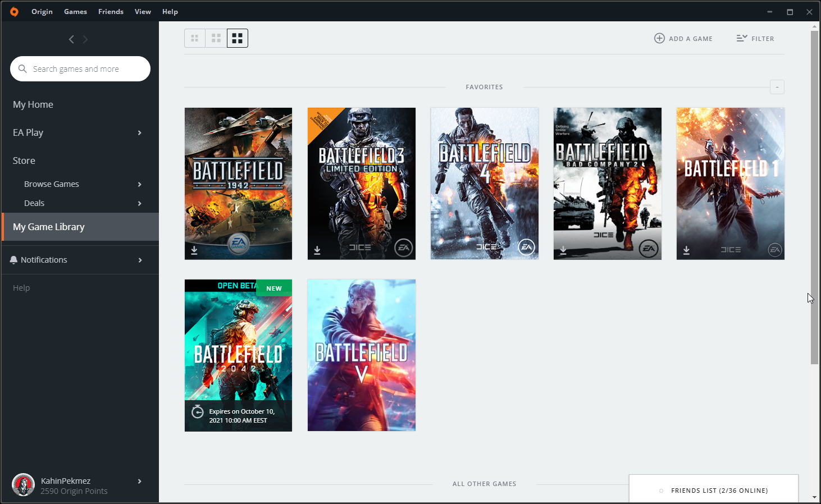
Task: Click the search magnifier icon
Action: [x=22, y=68]
